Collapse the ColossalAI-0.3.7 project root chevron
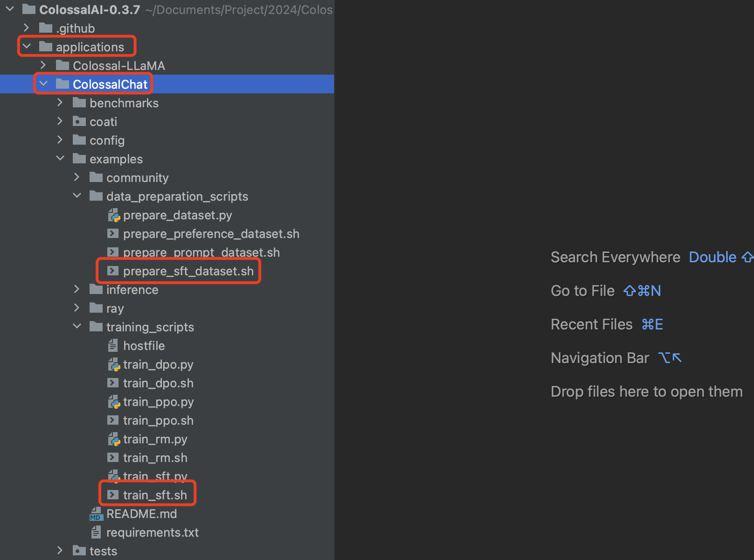Screen dimensions: 754x560 [x=10, y=9]
